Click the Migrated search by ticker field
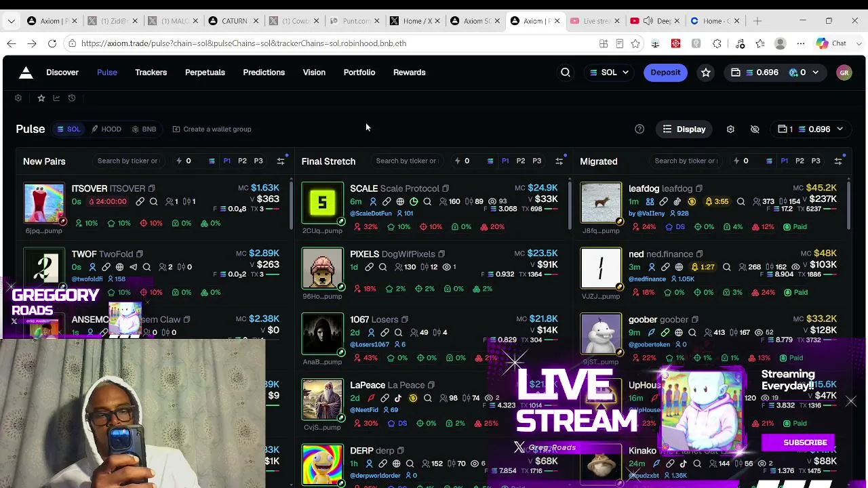The height and width of the screenshot is (488, 868). tap(686, 161)
